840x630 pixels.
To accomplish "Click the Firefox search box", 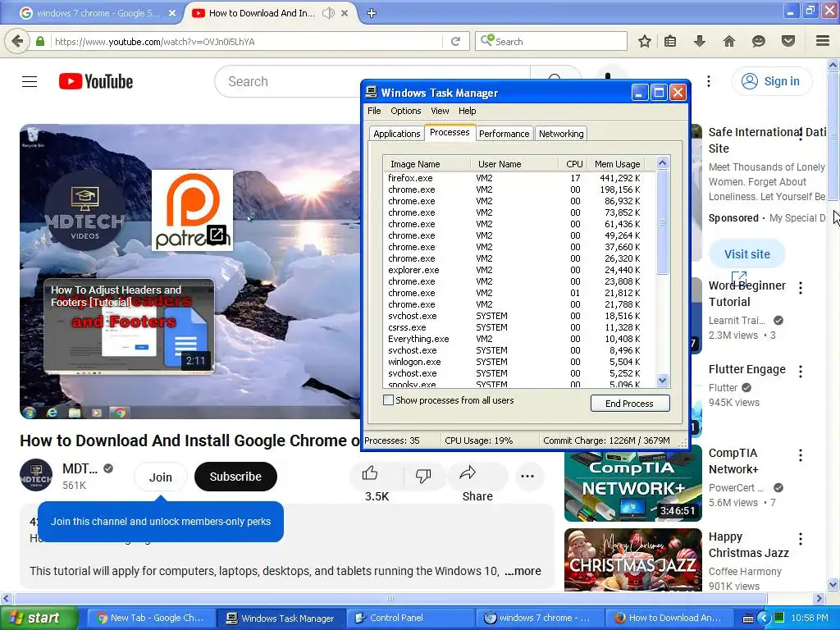I will [550, 41].
